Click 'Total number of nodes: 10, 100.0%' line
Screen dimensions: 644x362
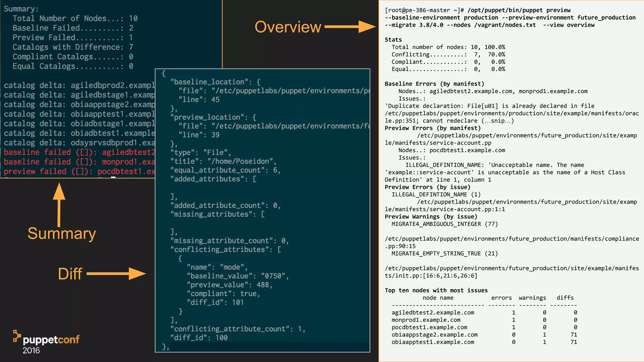(x=448, y=47)
